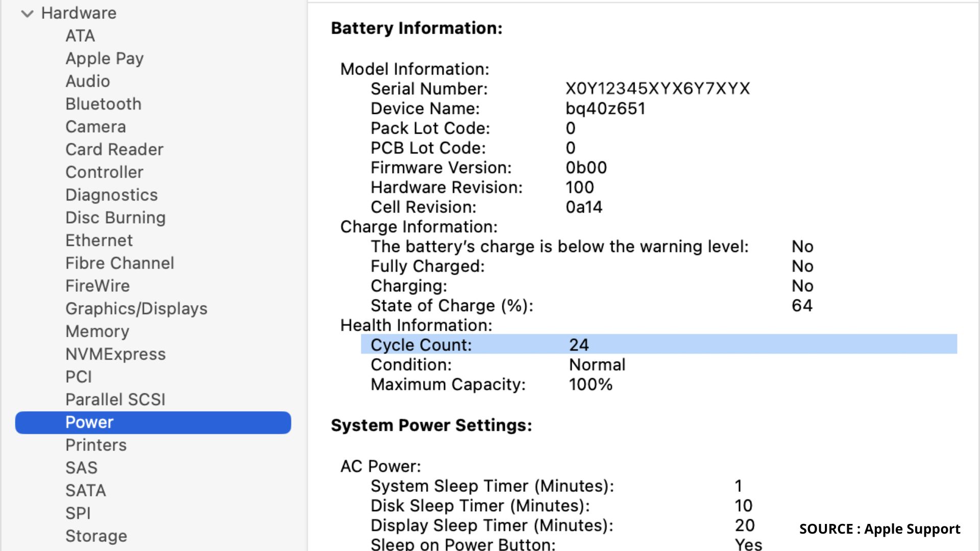Click the System Power Settings heading
Screen dimensions: 980x551
pos(431,425)
